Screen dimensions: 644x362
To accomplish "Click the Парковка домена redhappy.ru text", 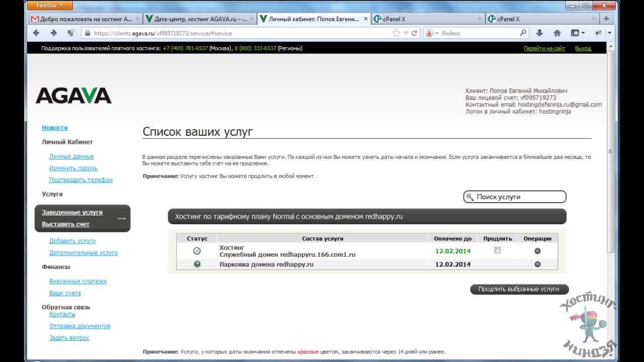I will 267,264.
